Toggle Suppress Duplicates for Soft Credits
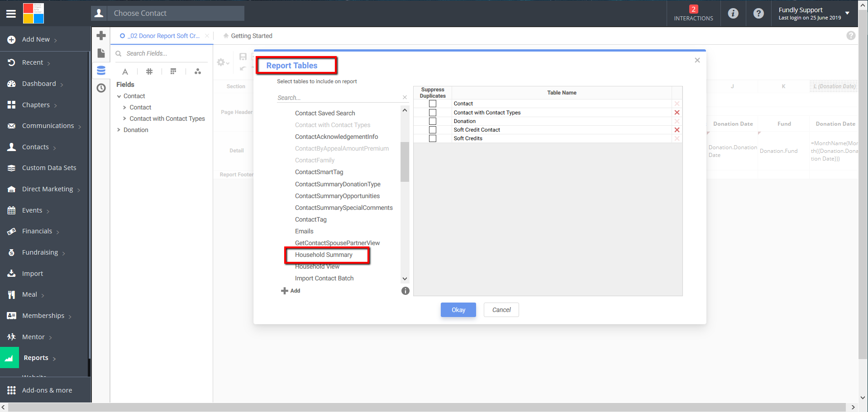The height and width of the screenshot is (412, 868). (x=433, y=138)
